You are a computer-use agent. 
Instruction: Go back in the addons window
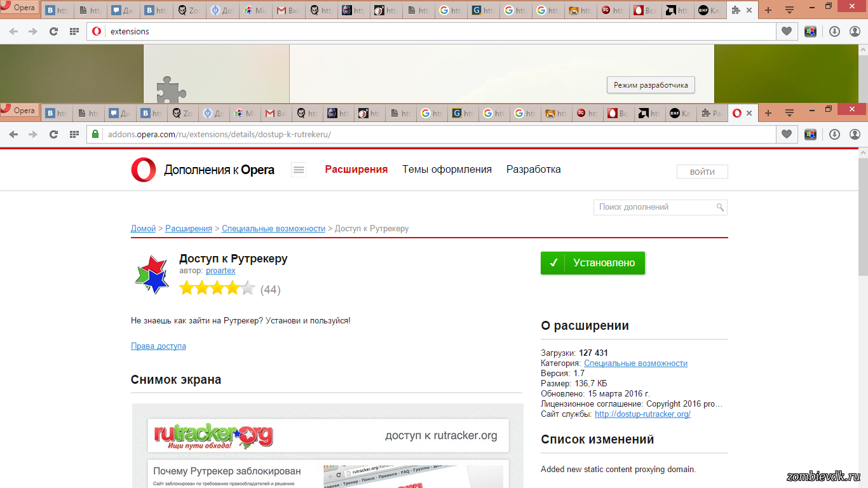tap(13, 134)
